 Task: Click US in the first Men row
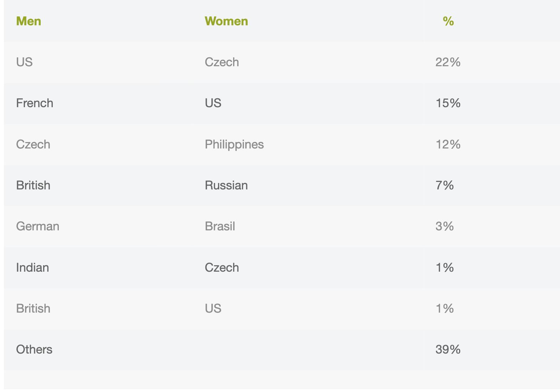point(24,62)
